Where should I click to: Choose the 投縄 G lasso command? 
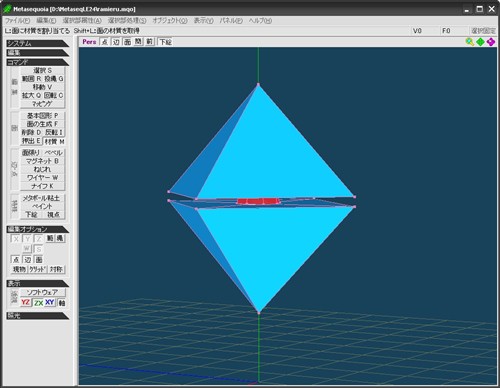[x=54, y=79]
